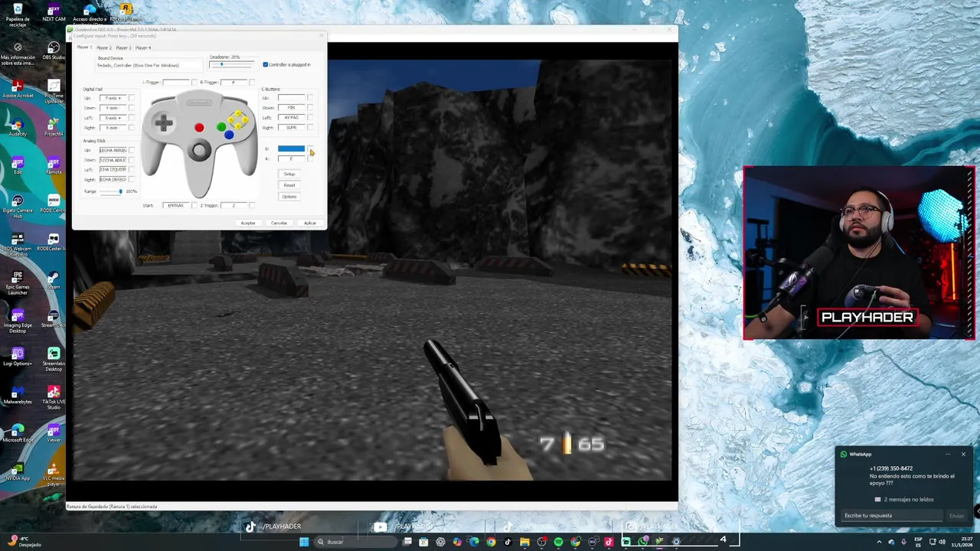Click Aceptar in the input dialog
Screen dimensions: 980x551
(x=248, y=223)
